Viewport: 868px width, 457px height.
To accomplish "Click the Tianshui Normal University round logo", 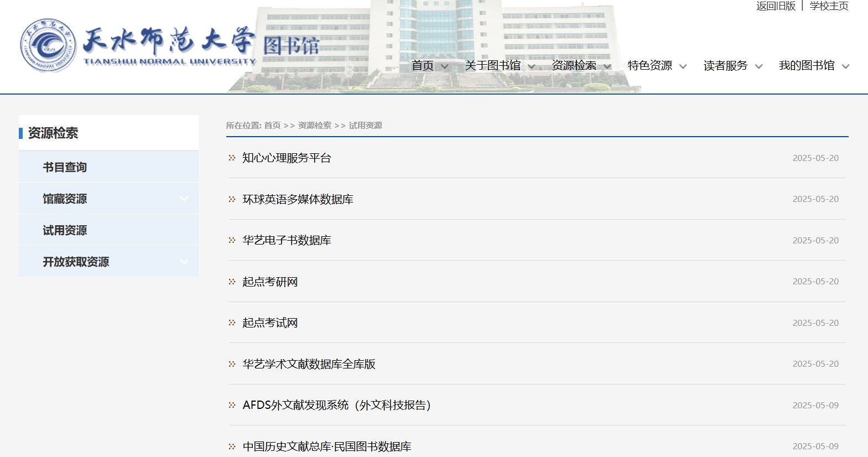I will pos(48,45).
